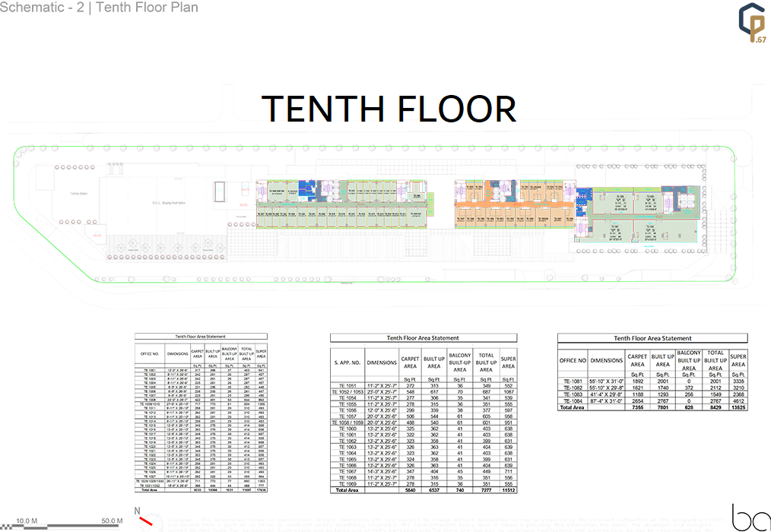The height and width of the screenshot is (532, 771).
Task: Click 'OFFICE NO' header in right table
Action: pos(573,360)
